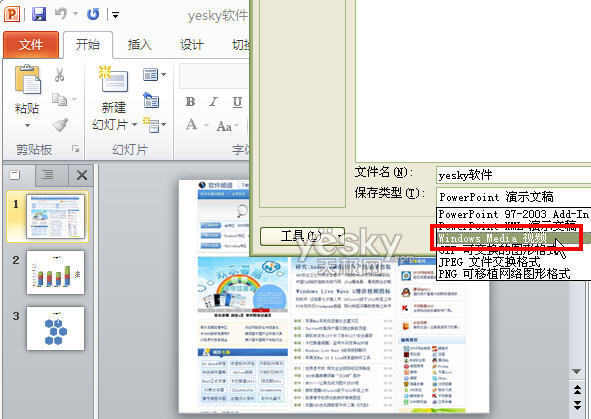This screenshot has height=419, width=591.
Task: Choose PNG 可移植网络图形格式 option
Action: tap(513, 274)
